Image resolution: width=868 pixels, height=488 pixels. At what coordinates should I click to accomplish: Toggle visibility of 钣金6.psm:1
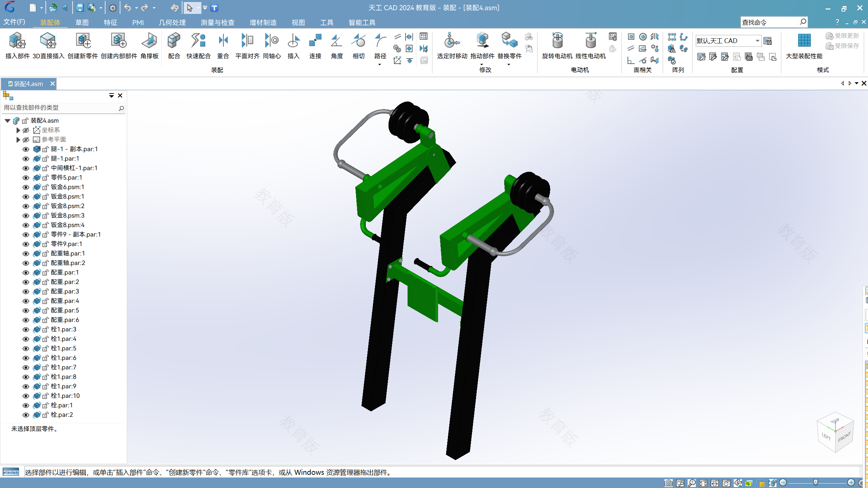tap(26, 187)
